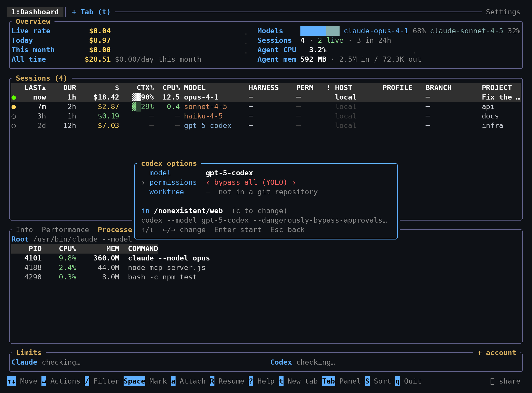Open the Processes panel tab
This screenshot has width=532, height=393.
pyautogui.click(x=115, y=230)
